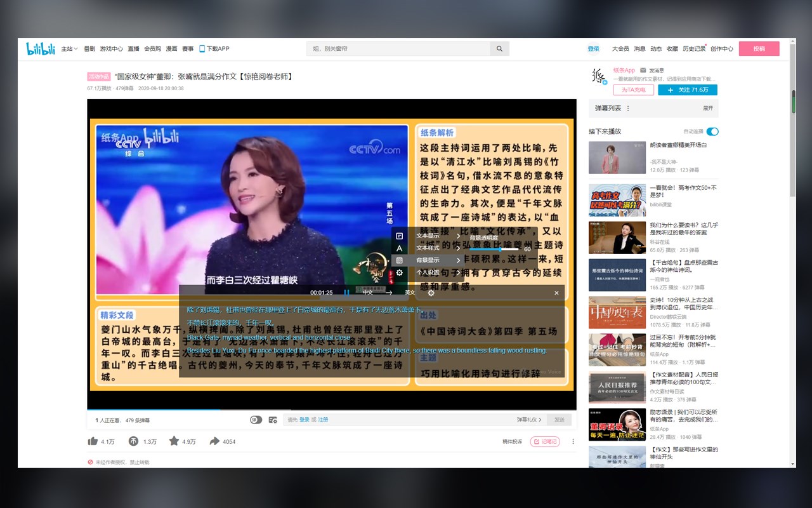
Task: Share the video via the arrow icon 4054
Action: pos(214,441)
